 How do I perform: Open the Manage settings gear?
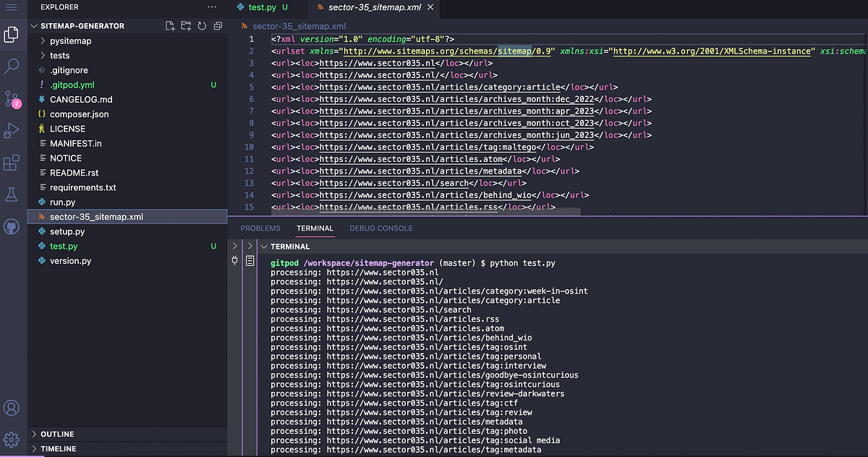(x=11, y=438)
